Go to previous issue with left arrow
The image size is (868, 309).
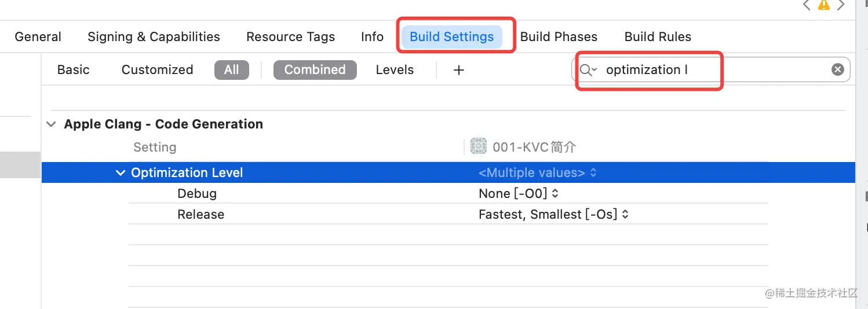pyautogui.click(x=806, y=5)
